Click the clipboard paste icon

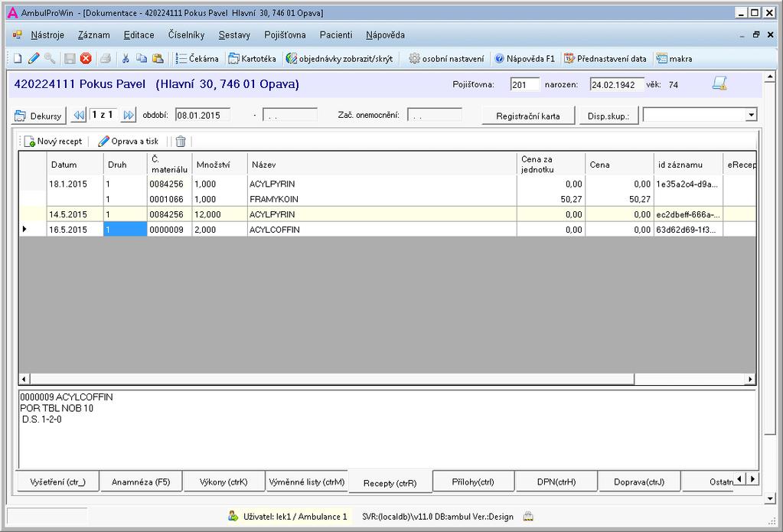(x=158, y=58)
